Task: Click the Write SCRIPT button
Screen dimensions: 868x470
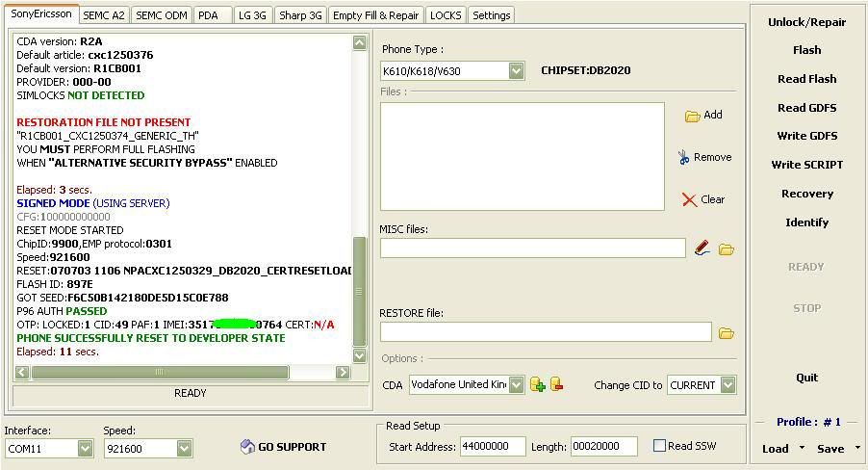Action: pos(806,165)
